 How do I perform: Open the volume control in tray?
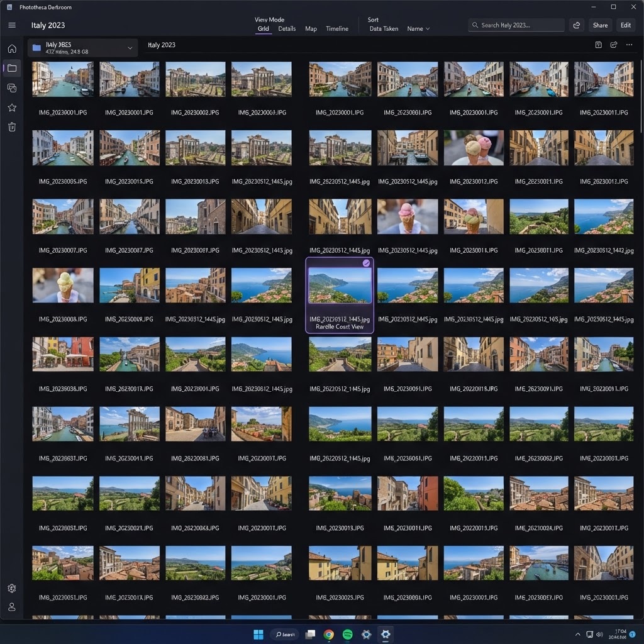pyautogui.click(x=599, y=635)
